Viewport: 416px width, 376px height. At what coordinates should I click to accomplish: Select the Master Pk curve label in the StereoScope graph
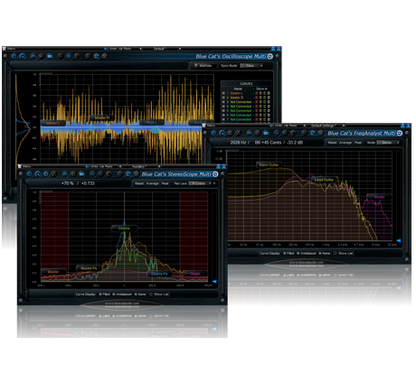coord(89,268)
